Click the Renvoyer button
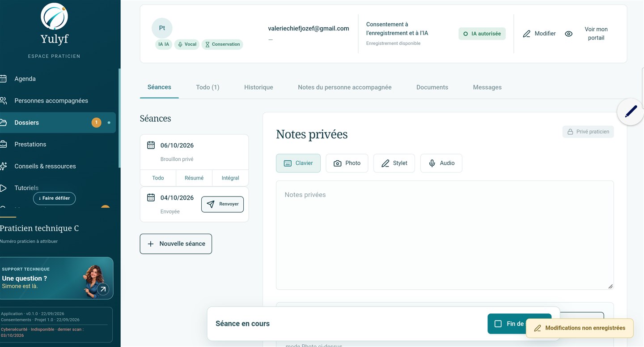 (222, 204)
